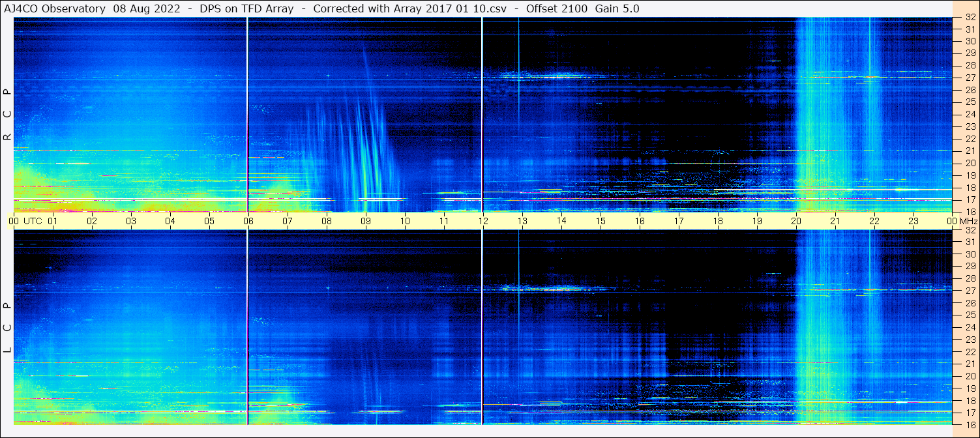Click the 26 MHz label of the LCP panel

point(970,303)
